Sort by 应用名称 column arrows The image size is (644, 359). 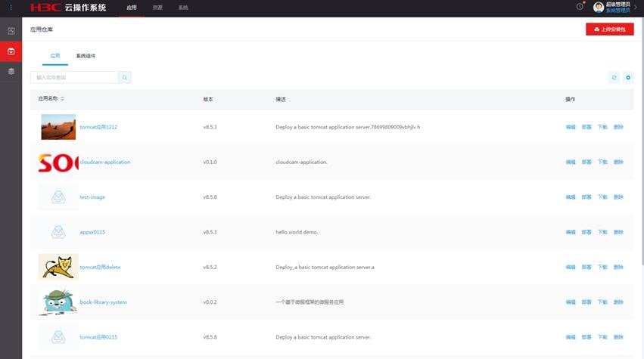coord(63,99)
